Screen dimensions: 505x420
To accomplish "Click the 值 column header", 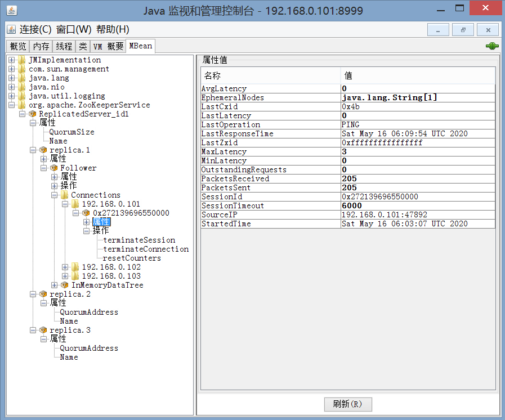I will point(418,75).
